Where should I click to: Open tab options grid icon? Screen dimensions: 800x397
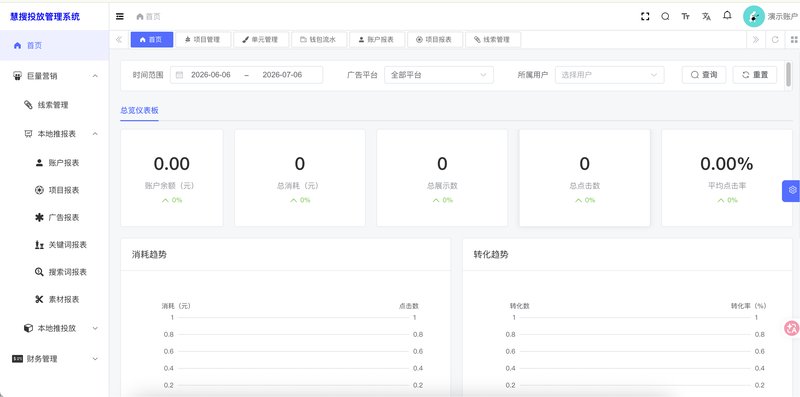pos(794,39)
